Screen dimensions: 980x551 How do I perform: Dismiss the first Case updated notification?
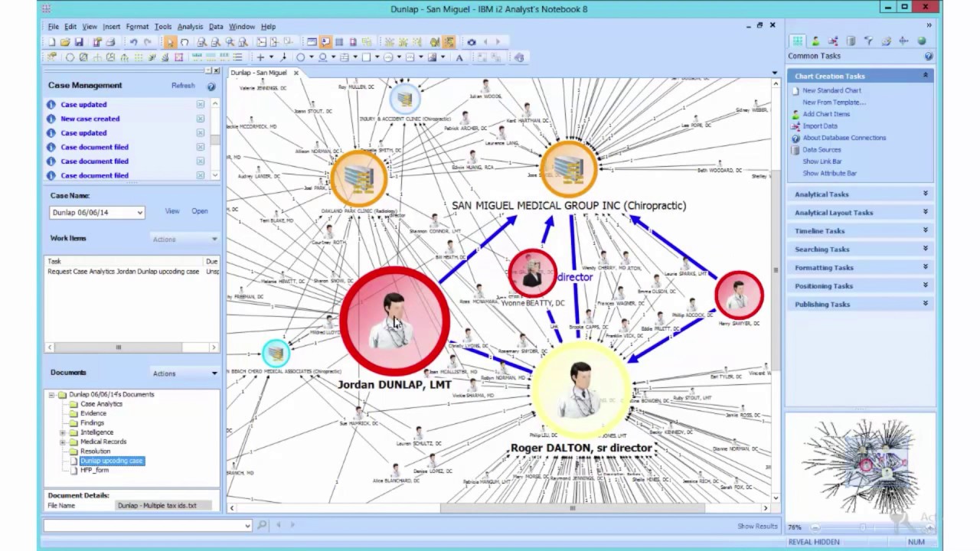200,104
